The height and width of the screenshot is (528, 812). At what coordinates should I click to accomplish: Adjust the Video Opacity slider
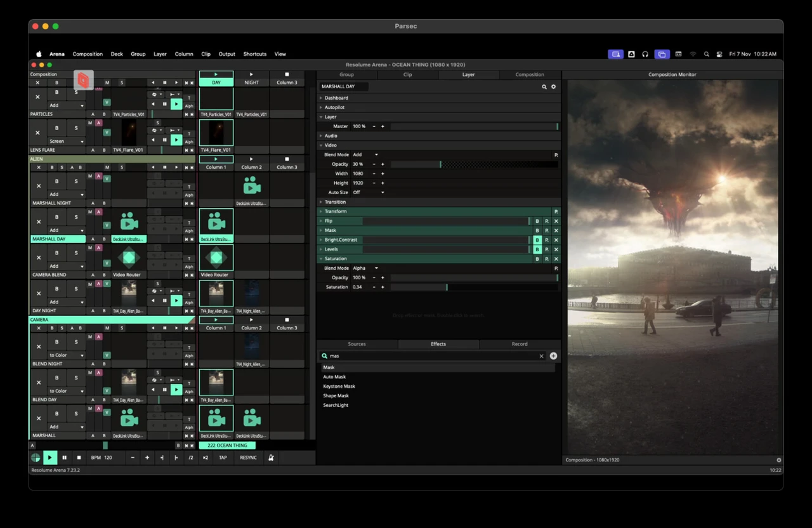[x=475, y=164]
